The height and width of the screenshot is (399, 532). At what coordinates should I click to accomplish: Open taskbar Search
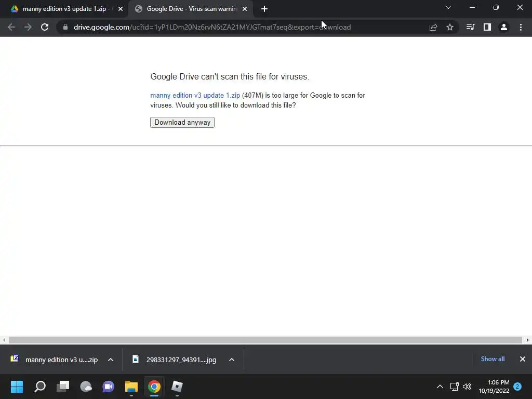tap(40, 387)
